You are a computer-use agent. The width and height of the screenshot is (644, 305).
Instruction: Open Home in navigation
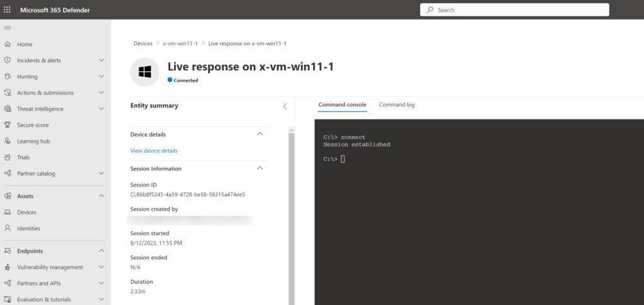point(25,44)
